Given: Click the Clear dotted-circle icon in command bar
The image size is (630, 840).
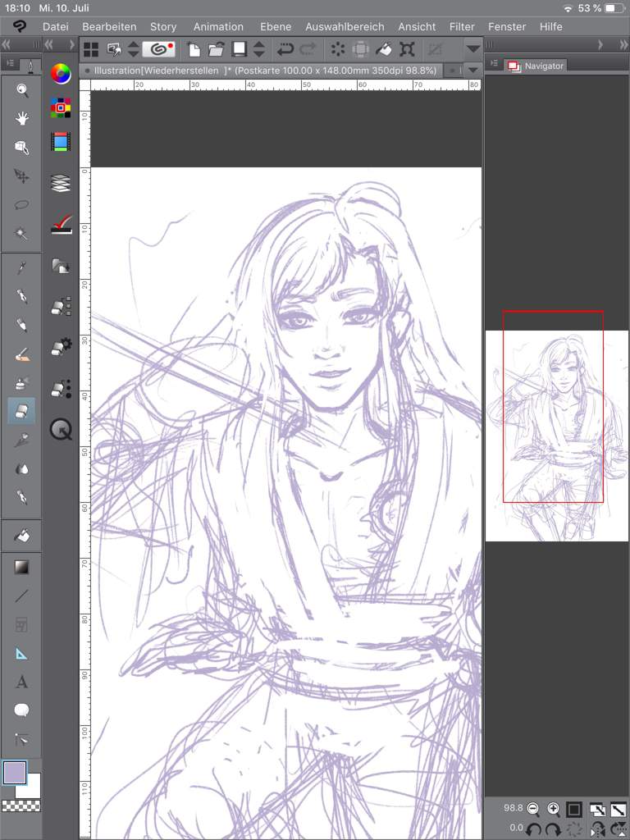Looking at the screenshot, I should (x=338, y=50).
